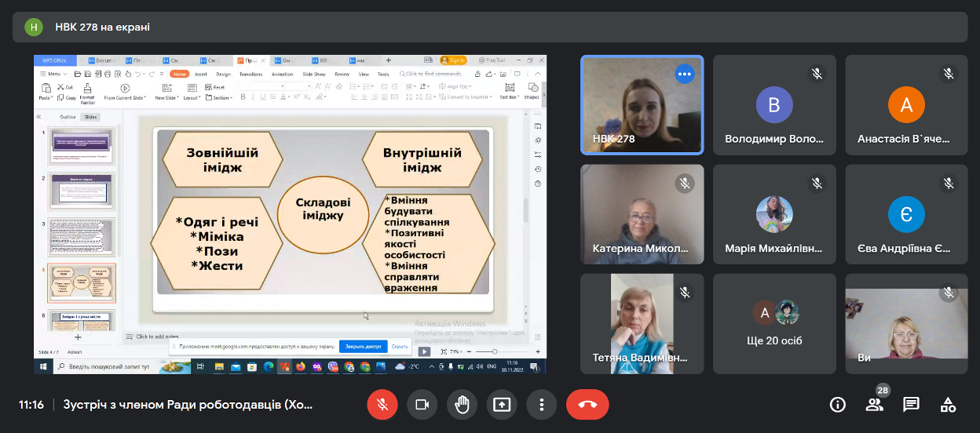Open the Insert ribbon tab
Screen dimensions: 980x433
[x=201, y=74]
